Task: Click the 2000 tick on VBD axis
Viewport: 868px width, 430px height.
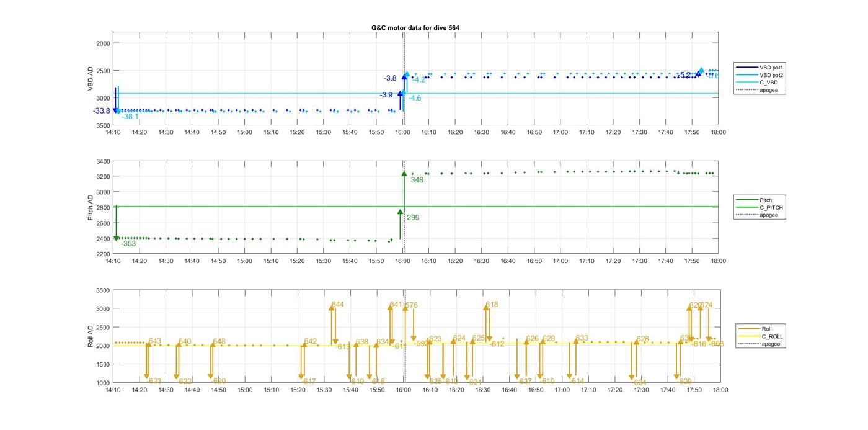Action: pyautogui.click(x=103, y=43)
